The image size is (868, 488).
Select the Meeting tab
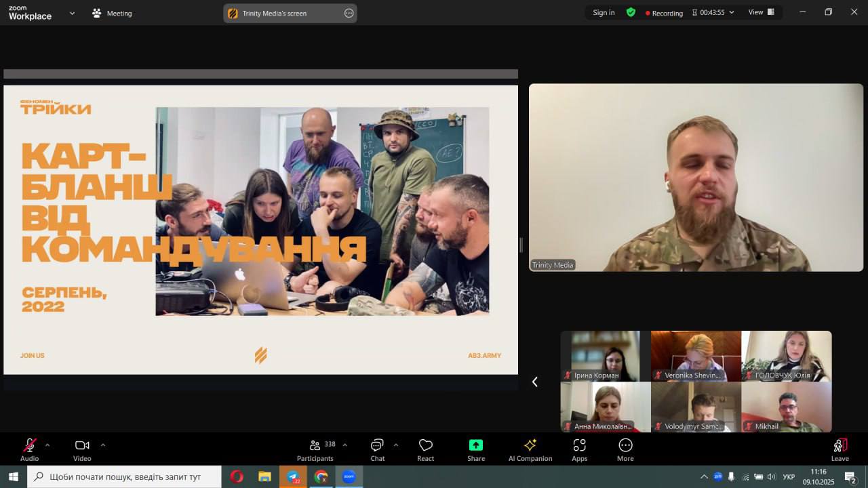click(113, 13)
